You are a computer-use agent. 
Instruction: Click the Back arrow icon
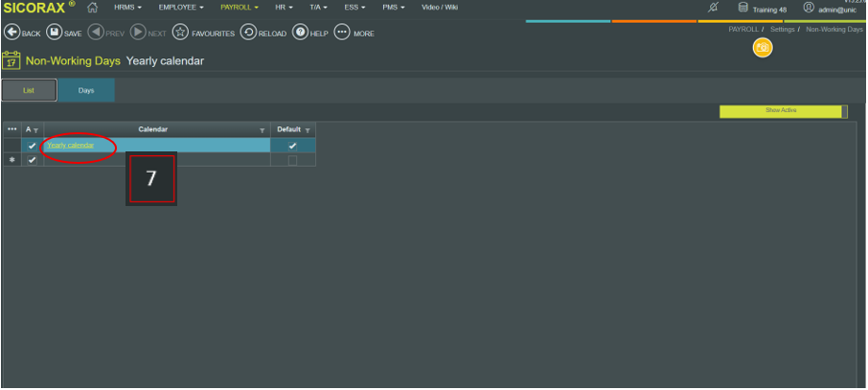12,33
